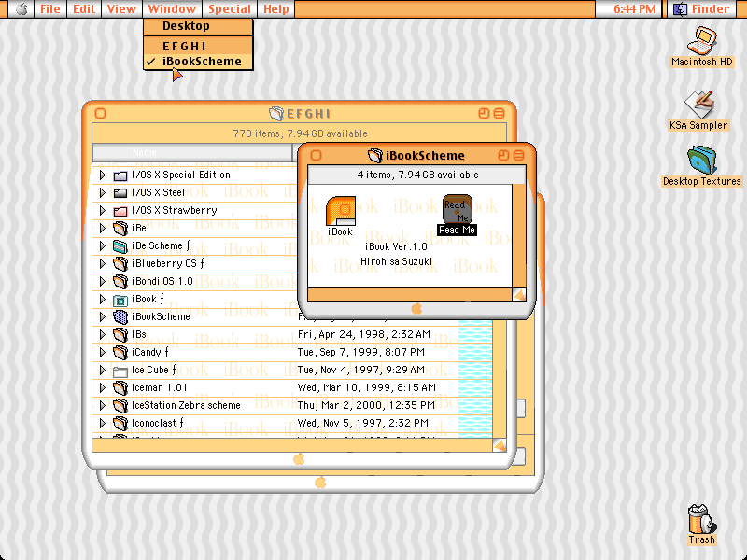747x560 pixels.
Task: Collapse the EFGHI window with windowshade
Action: 499,113
